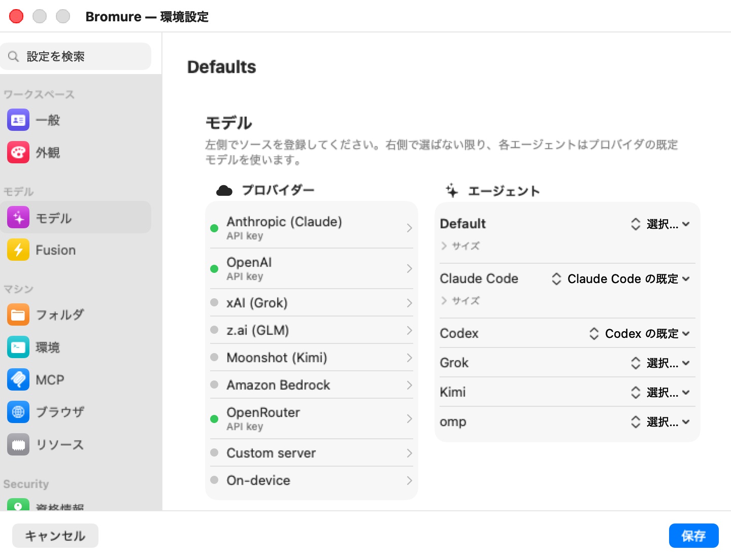The image size is (731, 560).
Task: Click the green status dot for OpenAI
Action: point(214,269)
